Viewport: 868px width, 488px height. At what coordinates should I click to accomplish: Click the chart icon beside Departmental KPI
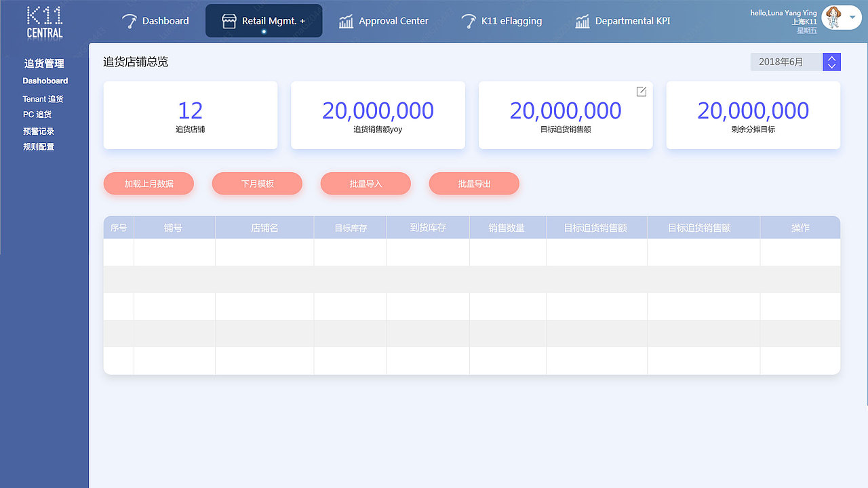583,21
